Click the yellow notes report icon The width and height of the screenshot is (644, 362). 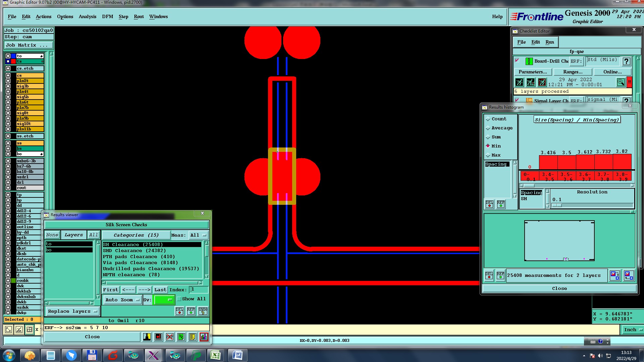click(192, 337)
